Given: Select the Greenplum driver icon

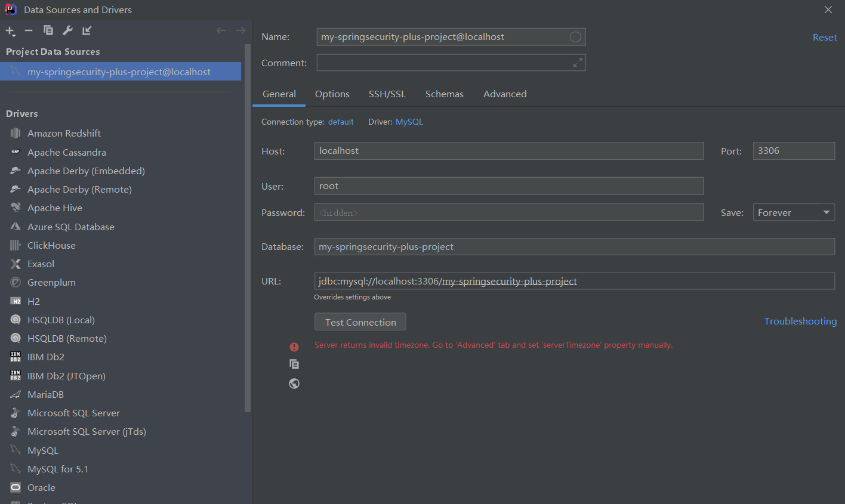Looking at the screenshot, I should tap(16, 282).
